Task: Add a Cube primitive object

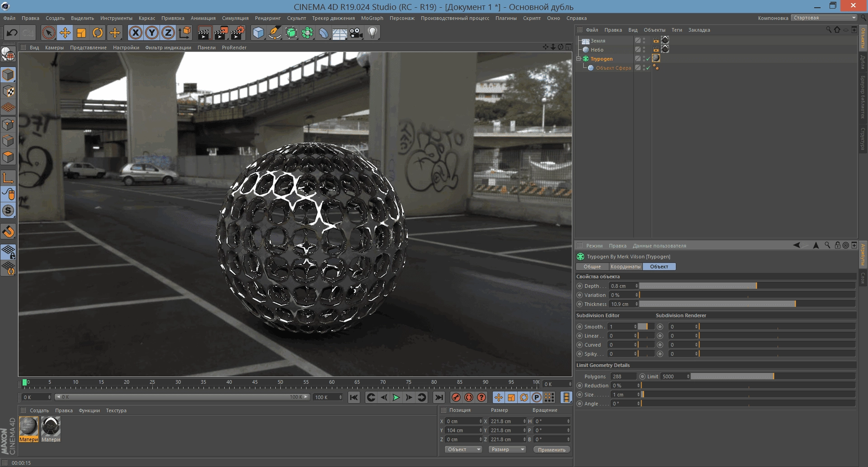Action: 258,33
